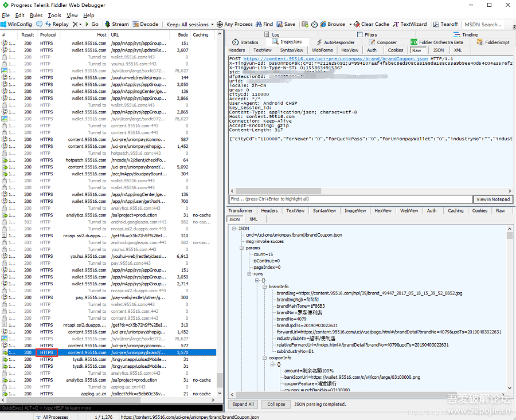Select the response Caching tab

pos(455,211)
